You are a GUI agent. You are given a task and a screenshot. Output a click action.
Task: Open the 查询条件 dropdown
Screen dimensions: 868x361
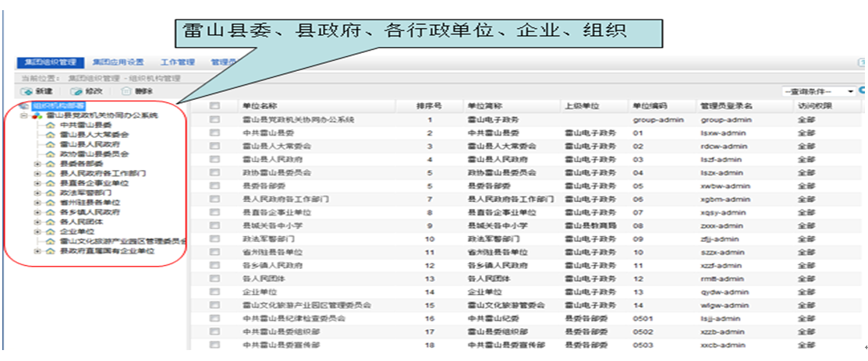point(817,91)
